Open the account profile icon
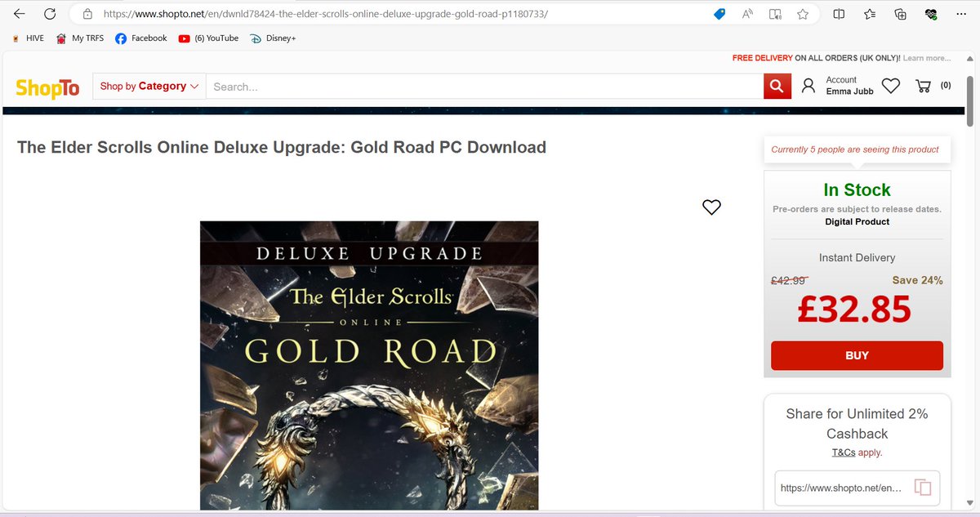Image resolution: width=980 pixels, height=517 pixels. (808, 86)
